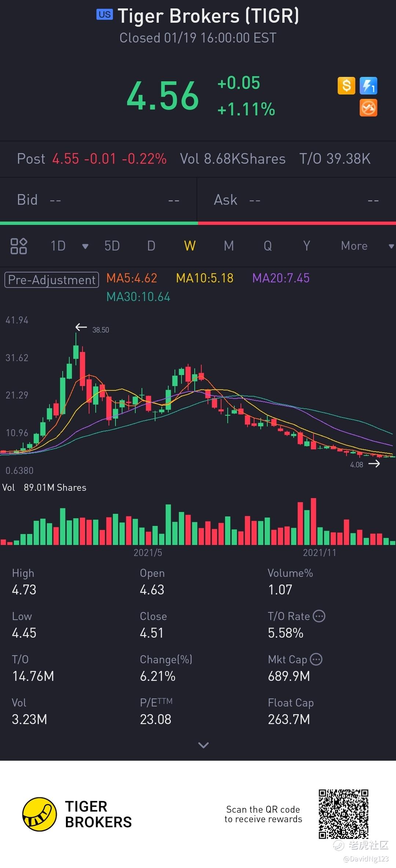The width and height of the screenshot is (396, 868).
Task: Tap the MA10:5.18 indicator label
Action: pos(205,278)
